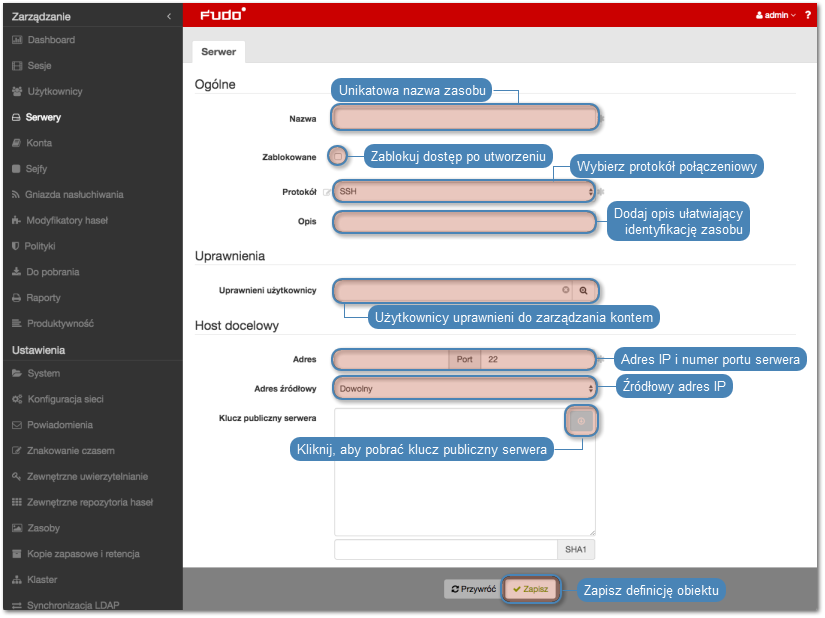
Task: Open the admin user menu
Action: [776, 15]
